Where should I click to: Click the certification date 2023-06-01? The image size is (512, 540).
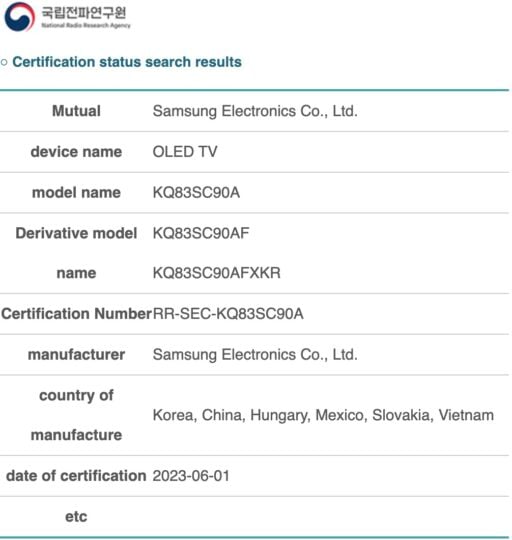coord(191,476)
